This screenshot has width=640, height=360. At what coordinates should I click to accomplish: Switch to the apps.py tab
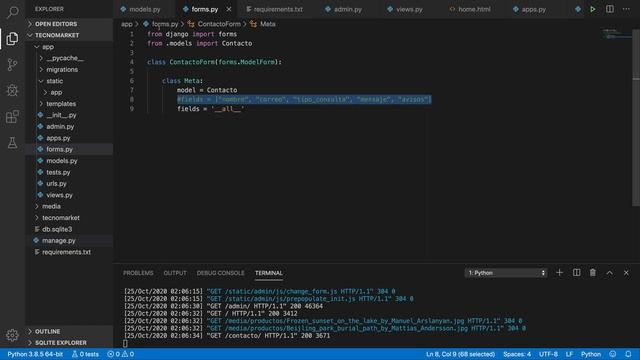coord(533,9)
